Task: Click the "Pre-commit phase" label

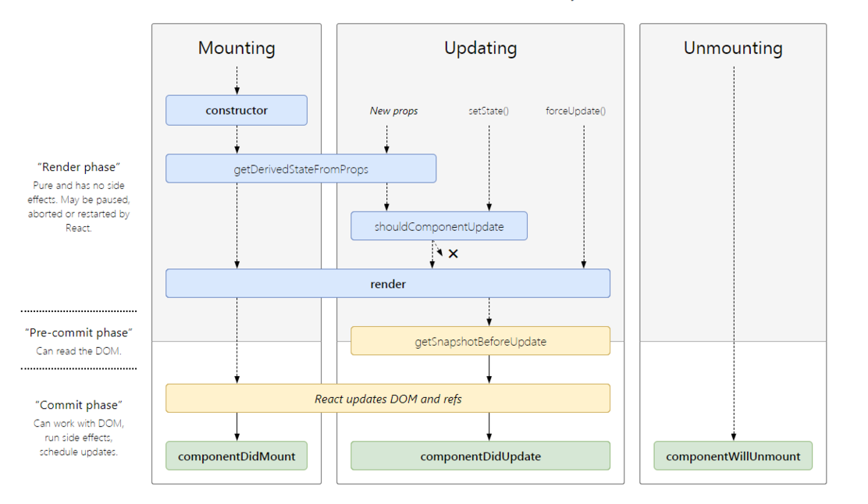Action: (x=79, y=332)
